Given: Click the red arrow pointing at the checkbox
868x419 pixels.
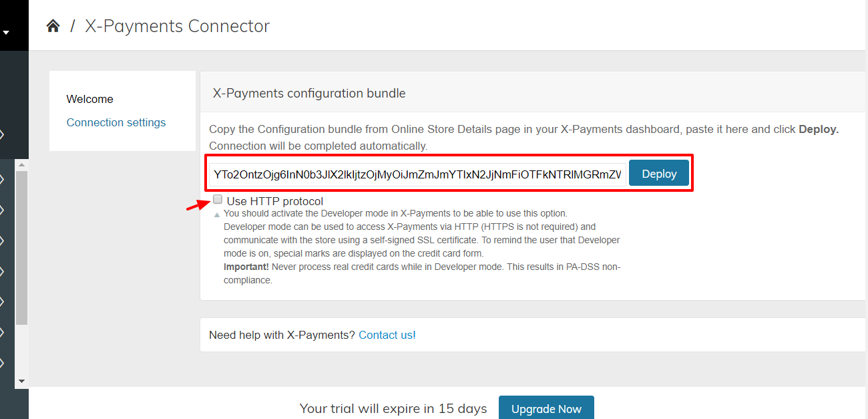Looking at the screenshot, I should pos(197,205).
